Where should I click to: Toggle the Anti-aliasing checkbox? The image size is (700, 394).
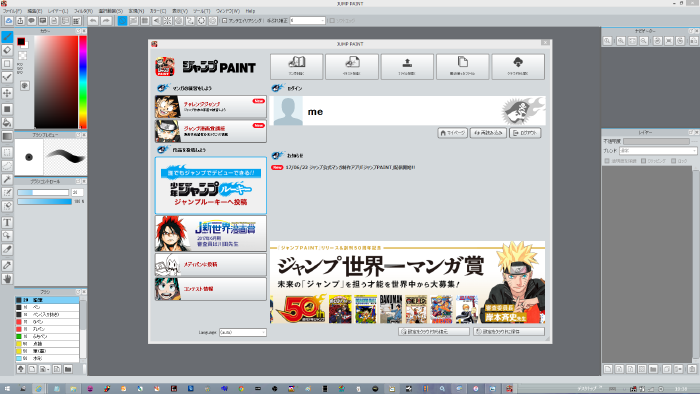[225, 21]
